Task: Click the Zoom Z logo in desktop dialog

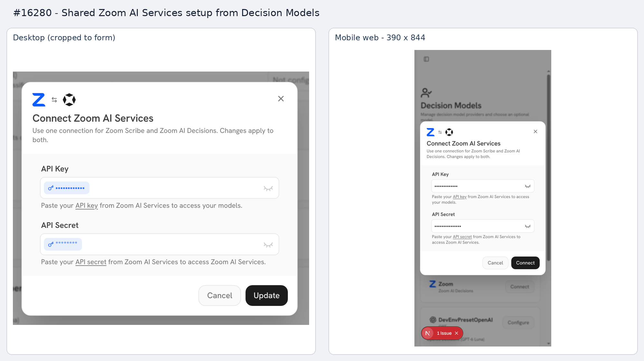Action: [39, 100]
